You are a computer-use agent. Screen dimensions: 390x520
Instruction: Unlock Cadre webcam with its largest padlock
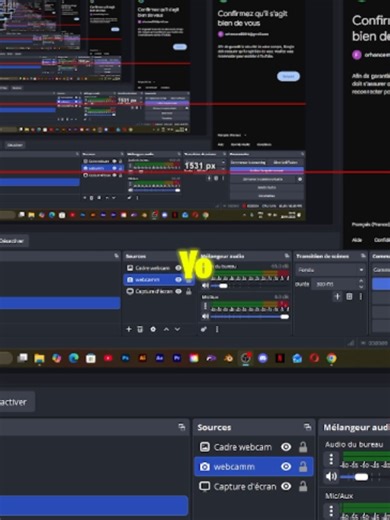point(303,447)
